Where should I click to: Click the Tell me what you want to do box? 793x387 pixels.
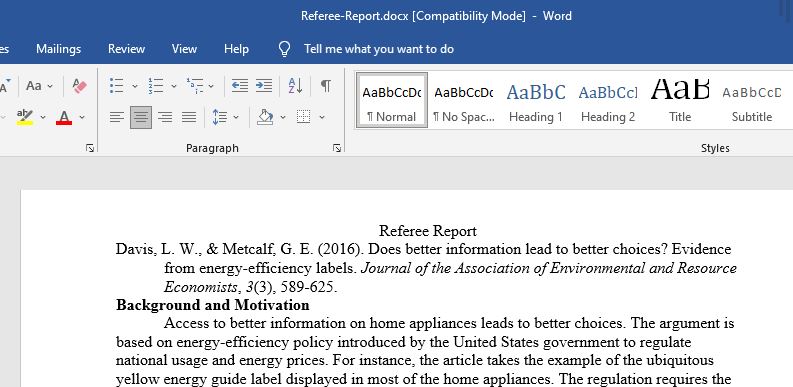(x=379, y=49)
